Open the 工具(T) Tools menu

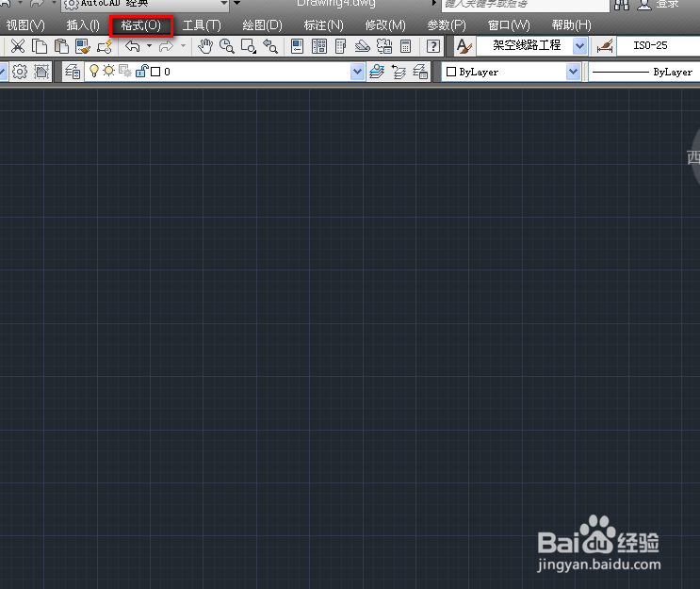point(202,25)
